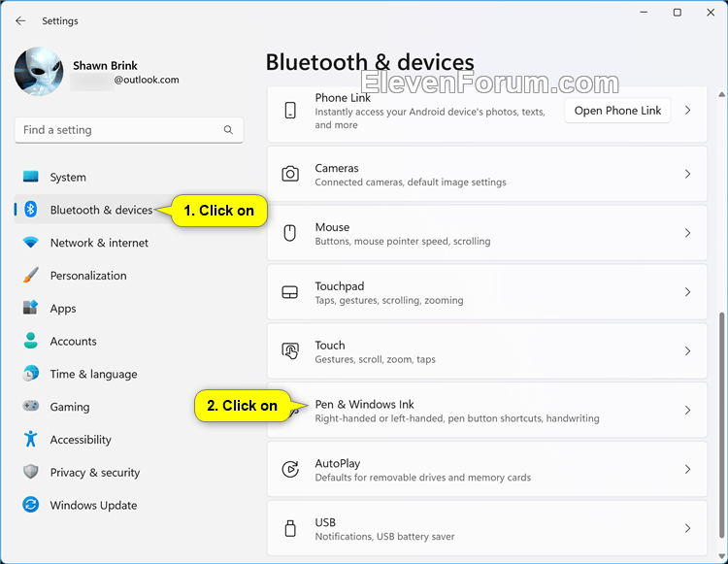Click the System monitor icon in sidebar
Viewport: 728px width, 564px height.
[x=31, y=177]
